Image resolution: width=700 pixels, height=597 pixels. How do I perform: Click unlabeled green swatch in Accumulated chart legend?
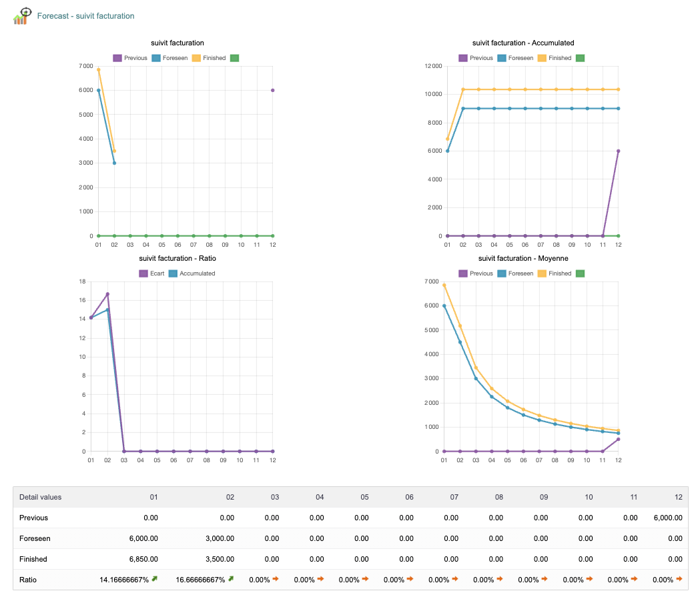click(580, 58)
